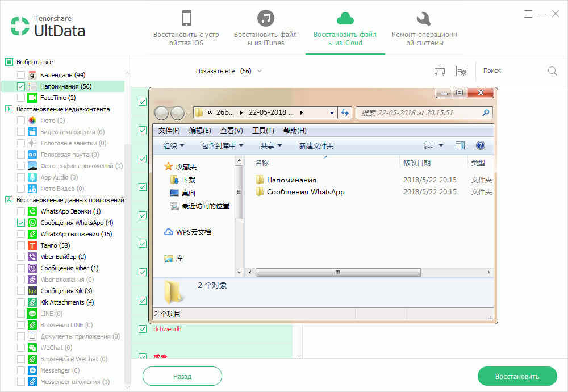Open the export settings icon beside printer

coord(461,71)
